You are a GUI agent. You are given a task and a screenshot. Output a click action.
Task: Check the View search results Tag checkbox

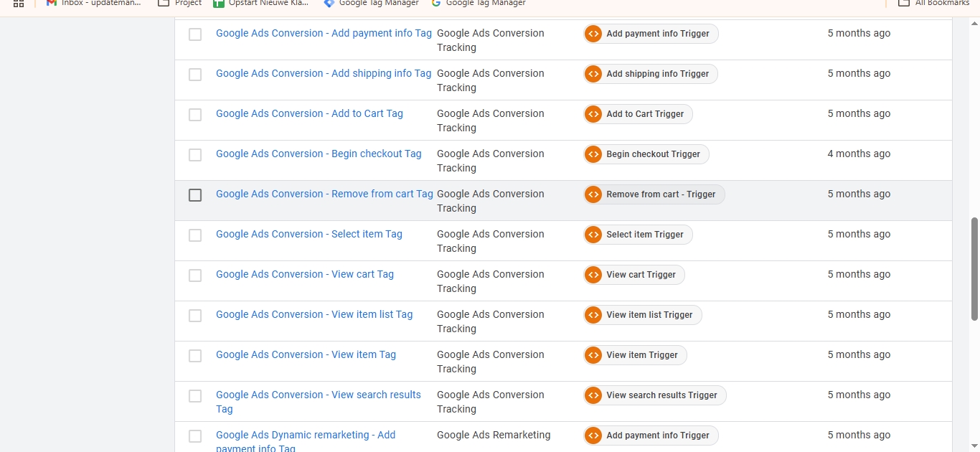tap(195, 396)
